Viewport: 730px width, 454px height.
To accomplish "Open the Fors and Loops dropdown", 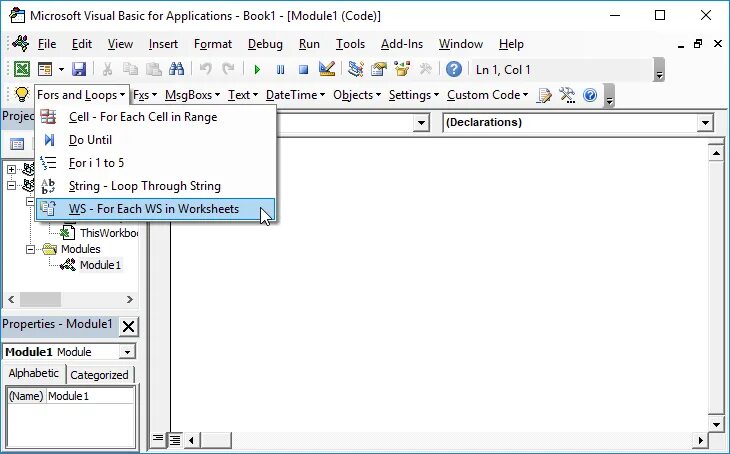I will [x=81, y=95].
